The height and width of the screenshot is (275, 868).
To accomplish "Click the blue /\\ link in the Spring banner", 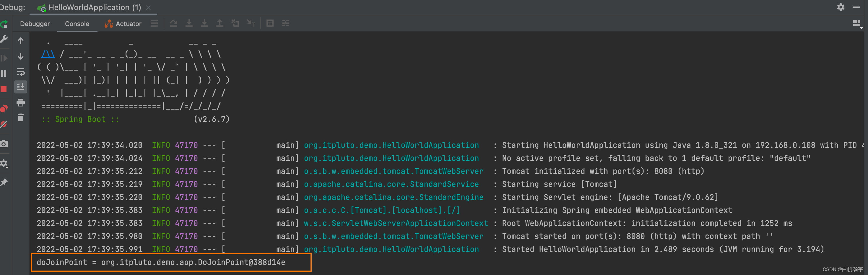I will (x=48, y=54).
